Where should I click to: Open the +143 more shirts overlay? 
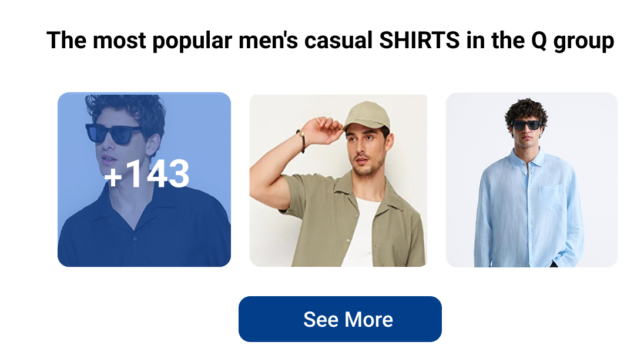click(144, 180)
